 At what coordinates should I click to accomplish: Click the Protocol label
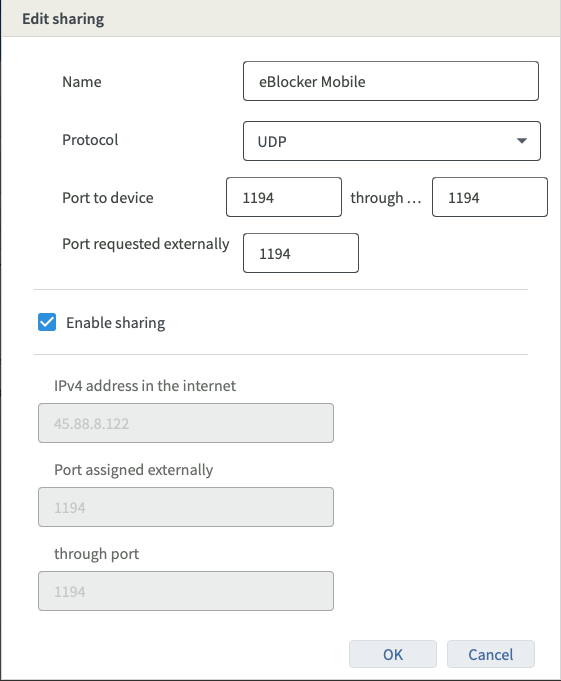click(x=90, y=140)
